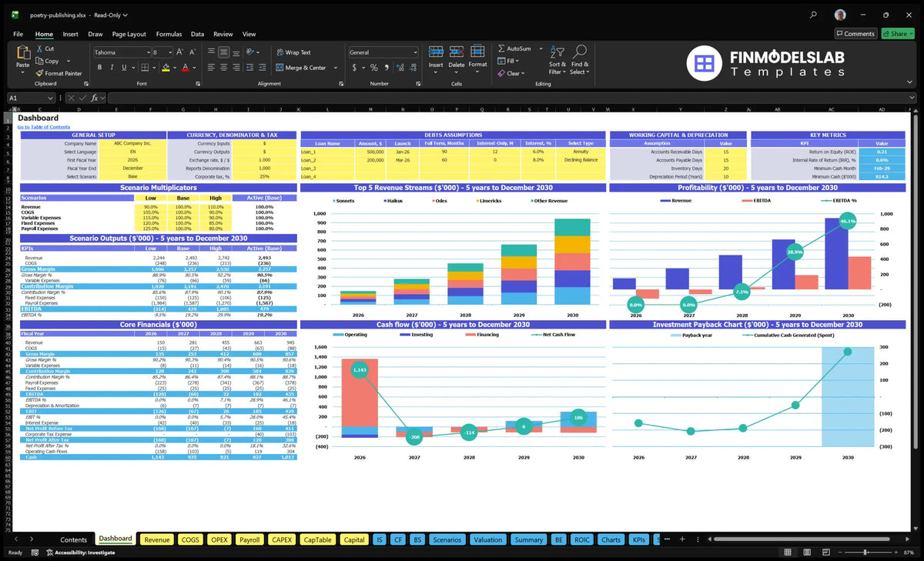Select the Format Painter brush
The image size is (924, 561).
tap(39, 73)
